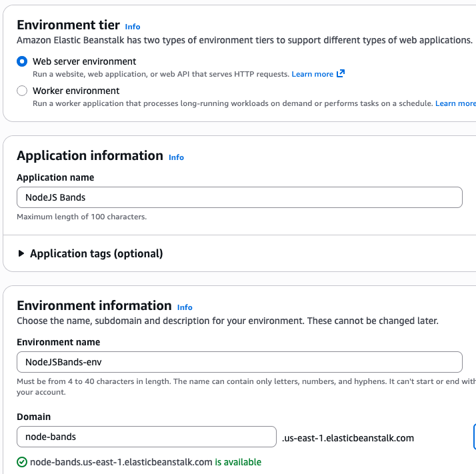The image size is (476, 474).
Task: Click the Environment information section heading
Action: click(x=94, y=306)
